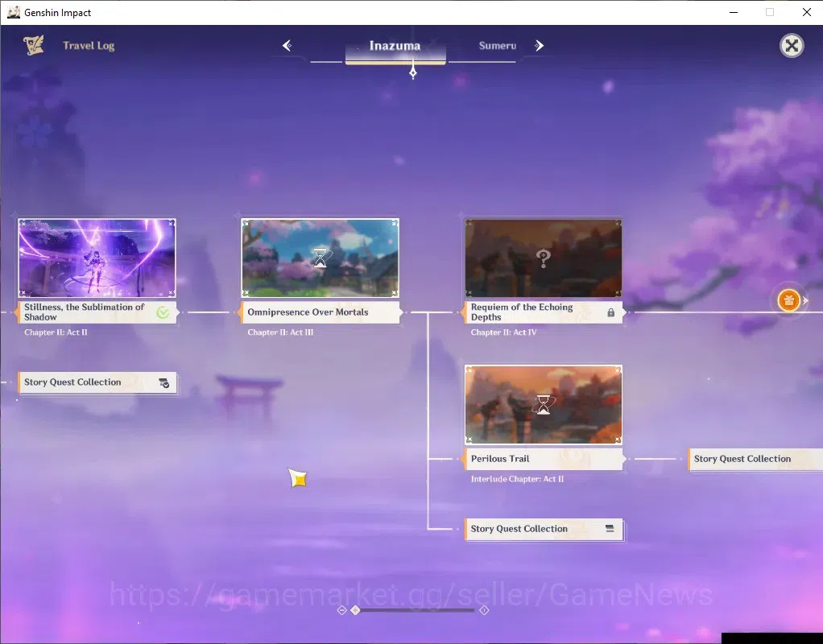Click the question mark icon on Requiem image
Screen dimensions: 823x644
pyautogui.click(x=544, y=258)
